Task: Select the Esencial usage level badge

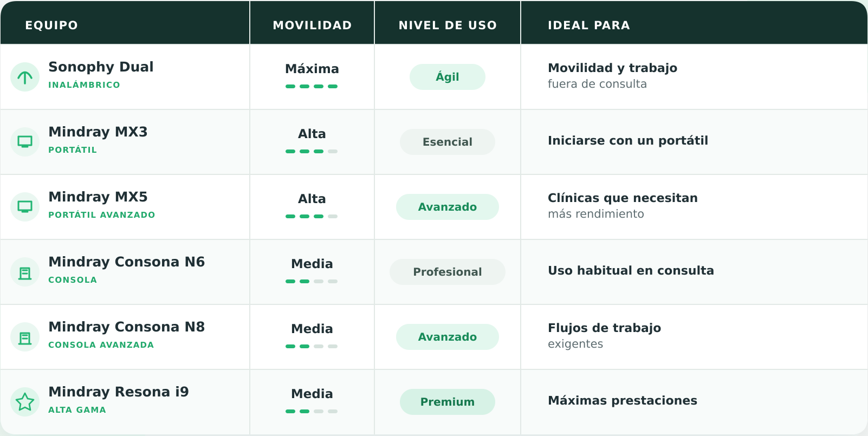Action: tap(448, 142)
